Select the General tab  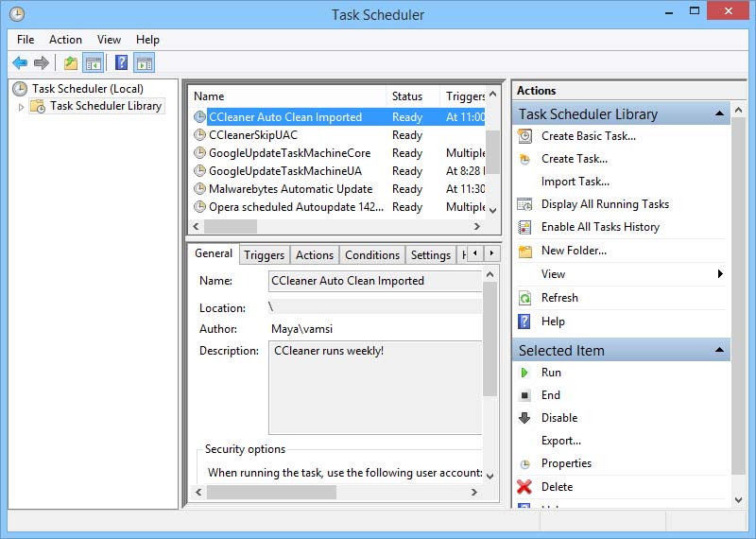tap(214, 253)
